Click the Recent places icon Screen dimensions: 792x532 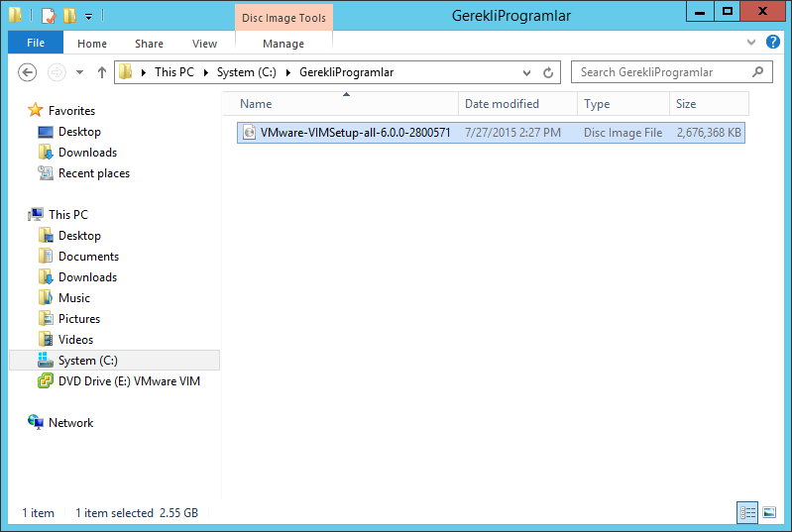46,173
